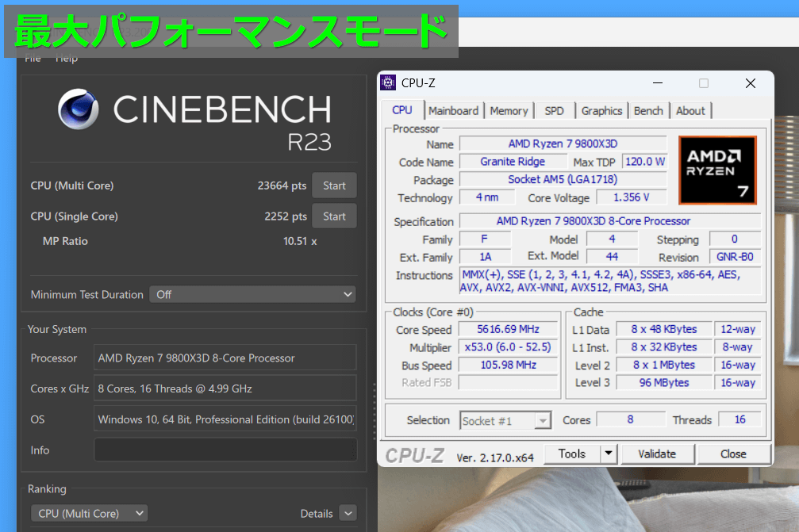Click the Validate button
The image size is (799, 532).
tap(657, 454)
